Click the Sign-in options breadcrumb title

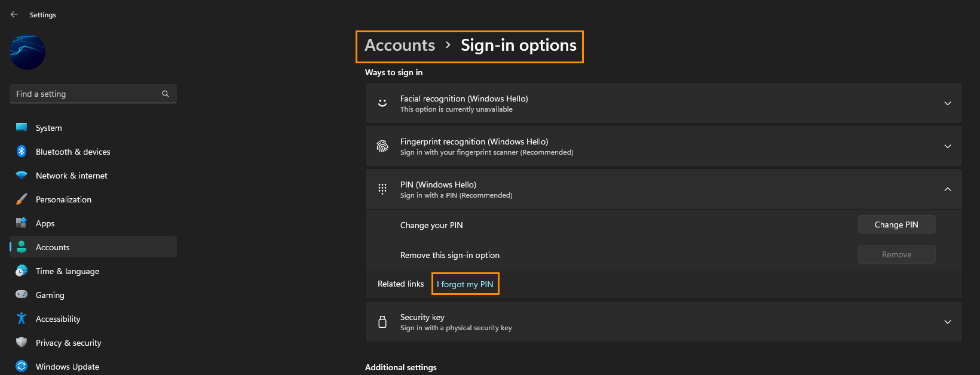(x=519, y=45)
